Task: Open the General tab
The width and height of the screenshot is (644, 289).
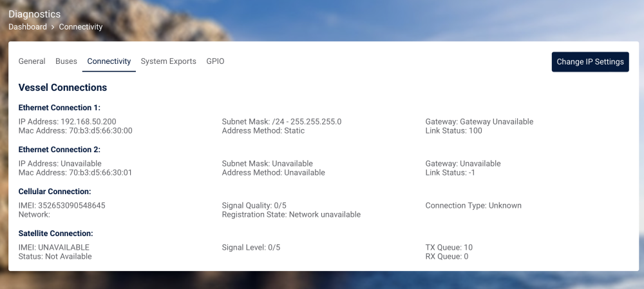Action: pyautogui.click(x=32, y=61)
